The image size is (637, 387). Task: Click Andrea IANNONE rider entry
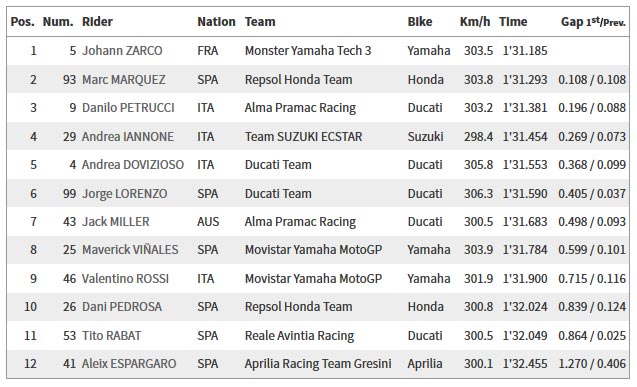tap(128, 136)
